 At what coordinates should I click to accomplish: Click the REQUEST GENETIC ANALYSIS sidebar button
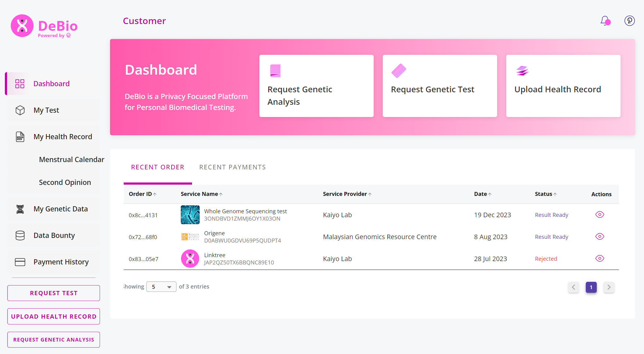[54, 340]
